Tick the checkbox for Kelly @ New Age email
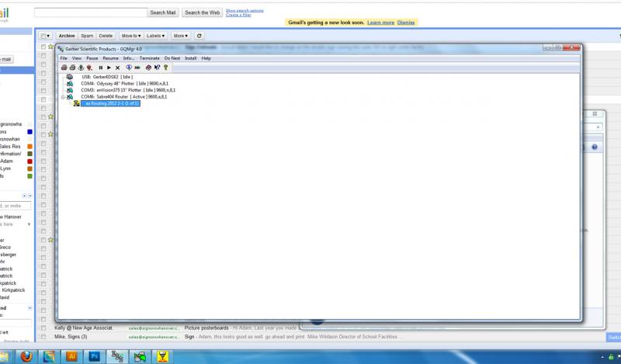Screen dimensions: 621x364 (x=43, y=328)
